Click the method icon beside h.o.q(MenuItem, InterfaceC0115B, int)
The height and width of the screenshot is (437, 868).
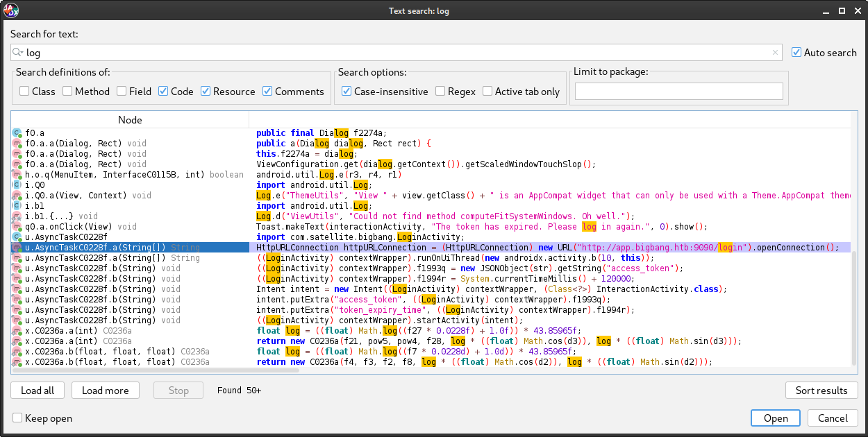(17, 175)
